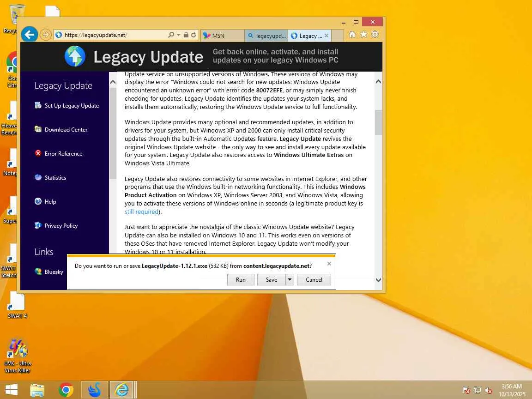Open Action Center flag in tray
Viewport: 532px width, 399px height.
tap(466, 390)
